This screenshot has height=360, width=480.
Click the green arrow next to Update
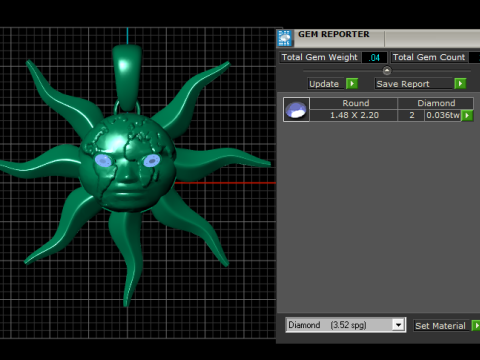[x=352, y=83]
